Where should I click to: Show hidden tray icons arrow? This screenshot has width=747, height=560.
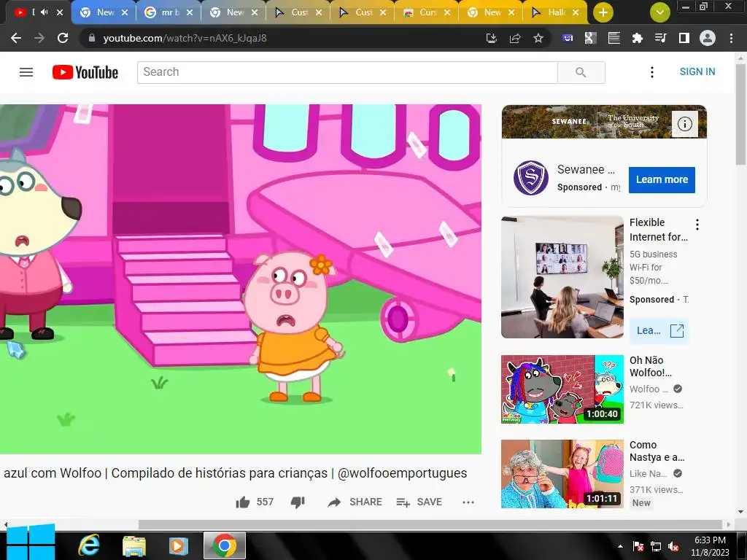[x=620, y=546]
